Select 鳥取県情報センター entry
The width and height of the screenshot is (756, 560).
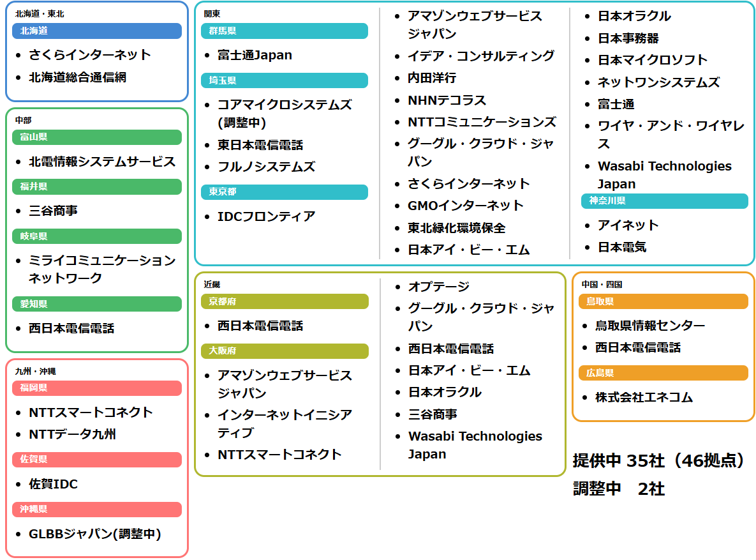tap(650, 326)
